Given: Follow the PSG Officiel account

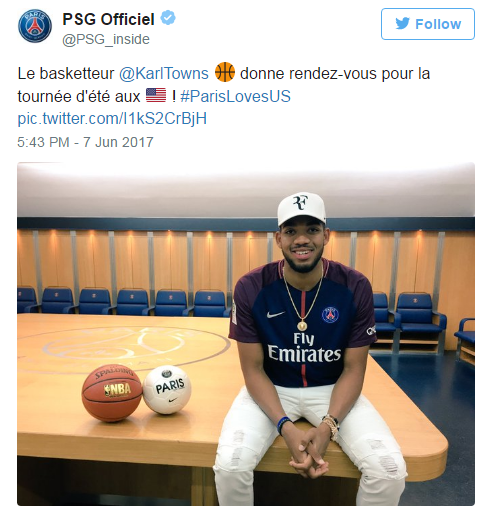Looking at the screenshot, I should (x=428, y=24).
